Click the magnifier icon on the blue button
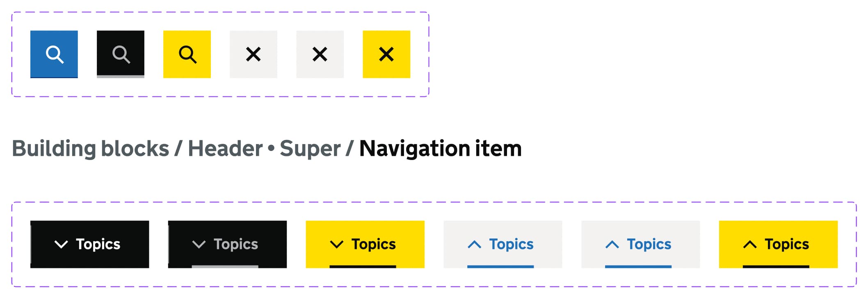Image resolution: width=868 pixels, height=302 pixels. 54,54
